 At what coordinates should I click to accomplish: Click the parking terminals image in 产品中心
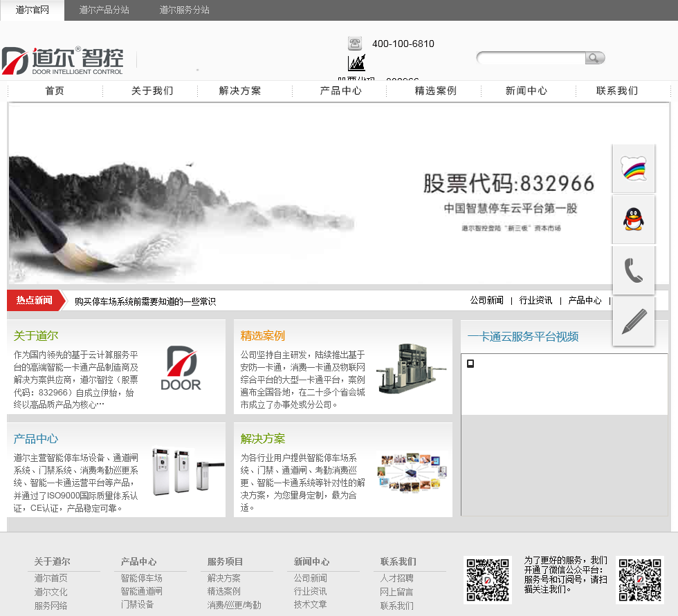[187, 472]
